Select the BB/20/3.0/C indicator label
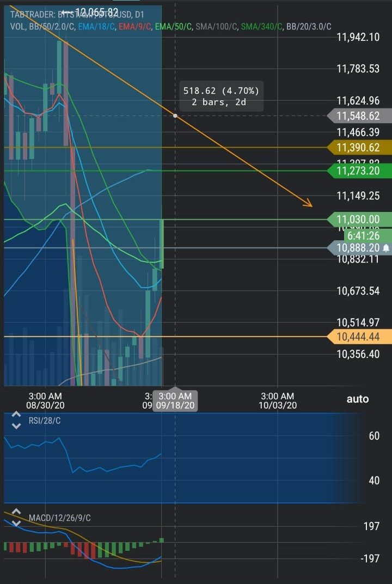 [309, 27]
